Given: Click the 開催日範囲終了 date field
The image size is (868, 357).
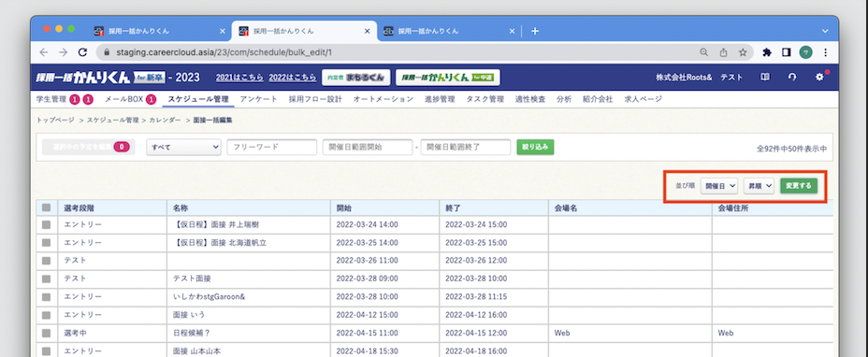Looking at the screenshot, I should click(466, 148).
